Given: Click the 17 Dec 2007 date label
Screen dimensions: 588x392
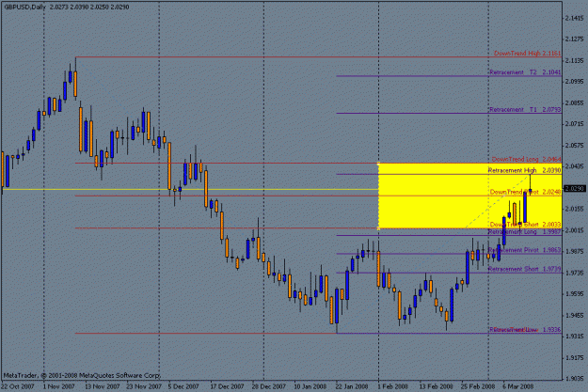Looking at the screenshot, I should point(227,386).
